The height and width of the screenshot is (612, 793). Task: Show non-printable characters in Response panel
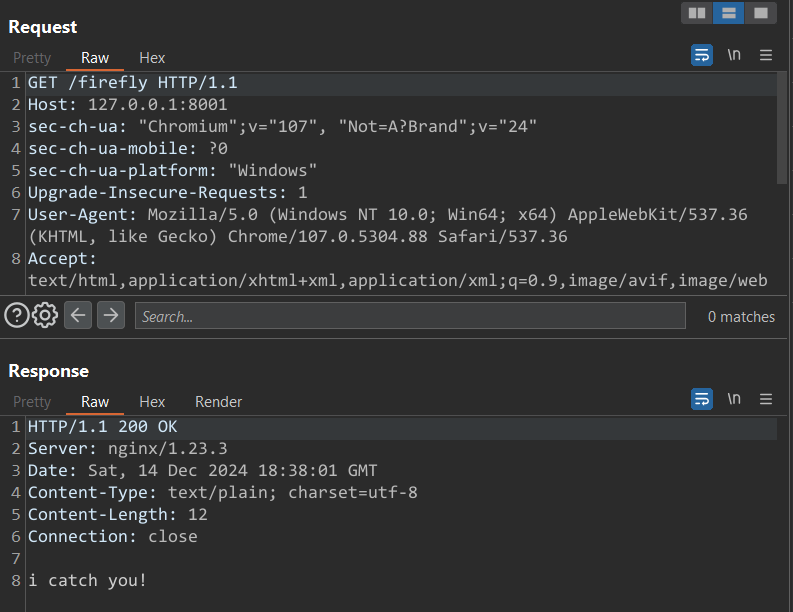click(734, 399)
